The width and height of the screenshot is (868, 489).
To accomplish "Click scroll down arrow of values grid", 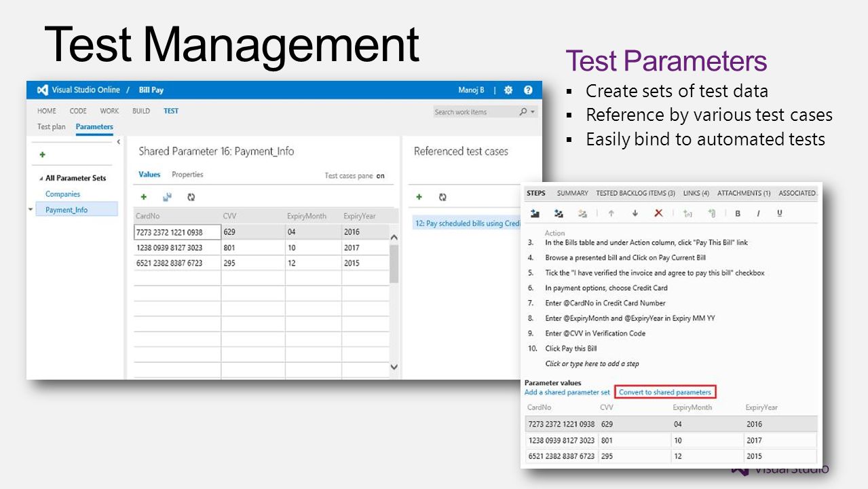I will [394, 367].
